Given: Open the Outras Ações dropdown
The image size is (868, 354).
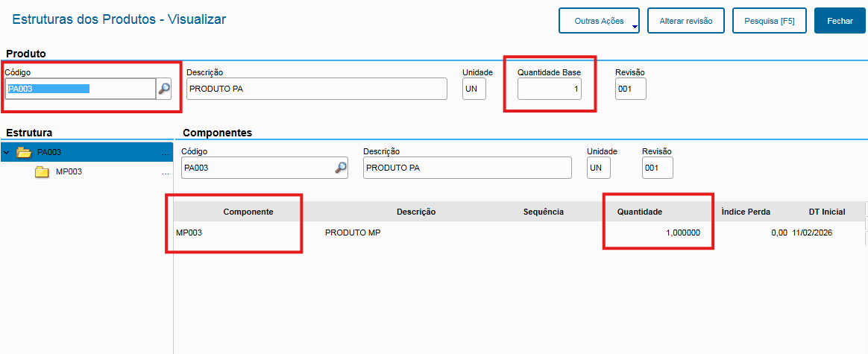Looking at the screenshot, I should 600,22.
